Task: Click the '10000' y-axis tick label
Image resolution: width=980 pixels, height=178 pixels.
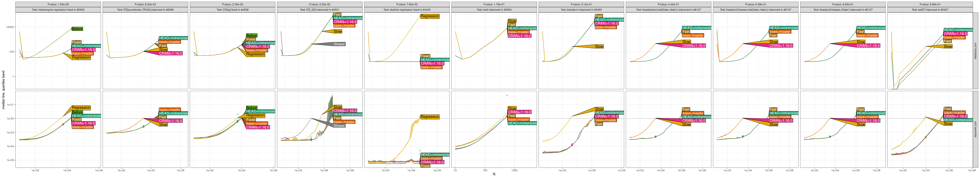Action: pos(10,27)
